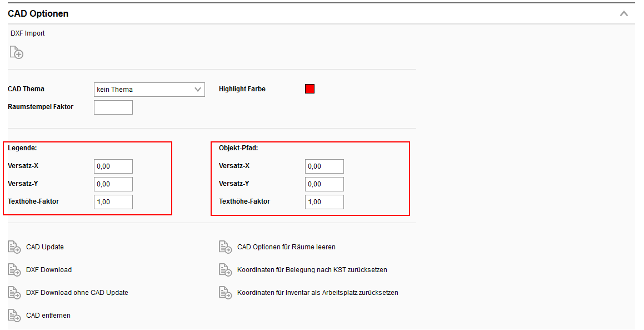Viewport: 644px width, 330px height.
Task: Select the Objekt-Pfad Texthöhe-Faktor field
Action: coord(324,201)
